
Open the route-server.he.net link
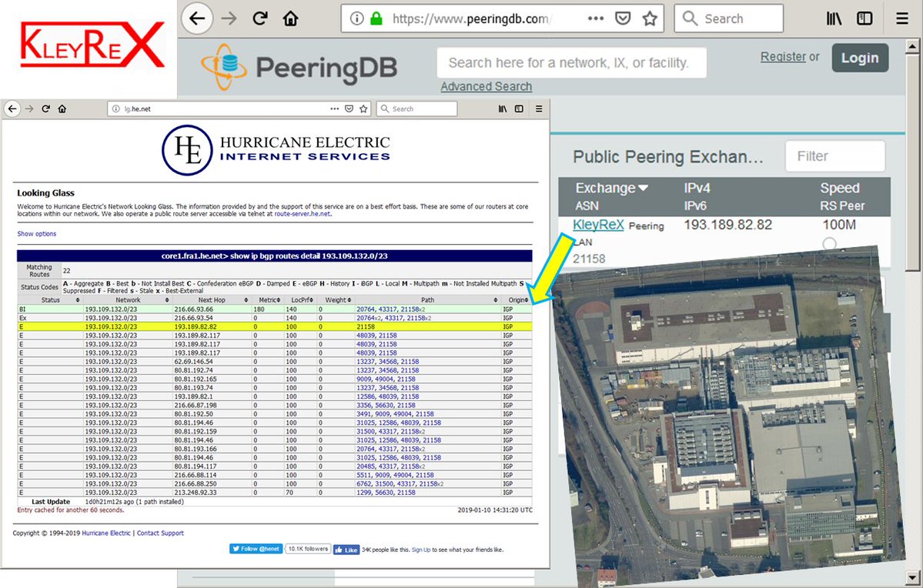click(x=302, y=214)
